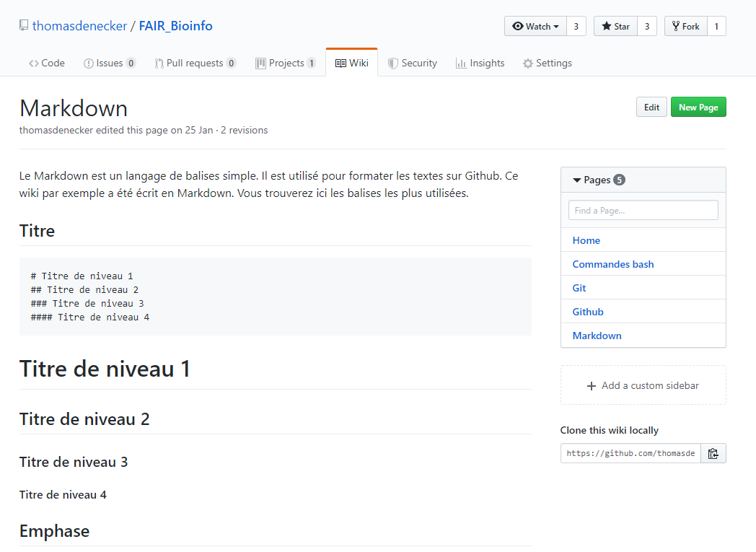Image resolution: width=756 pixels, height=552 pixels.
Task: Open the Watch dropdown menu
Action: coord(536,27)
